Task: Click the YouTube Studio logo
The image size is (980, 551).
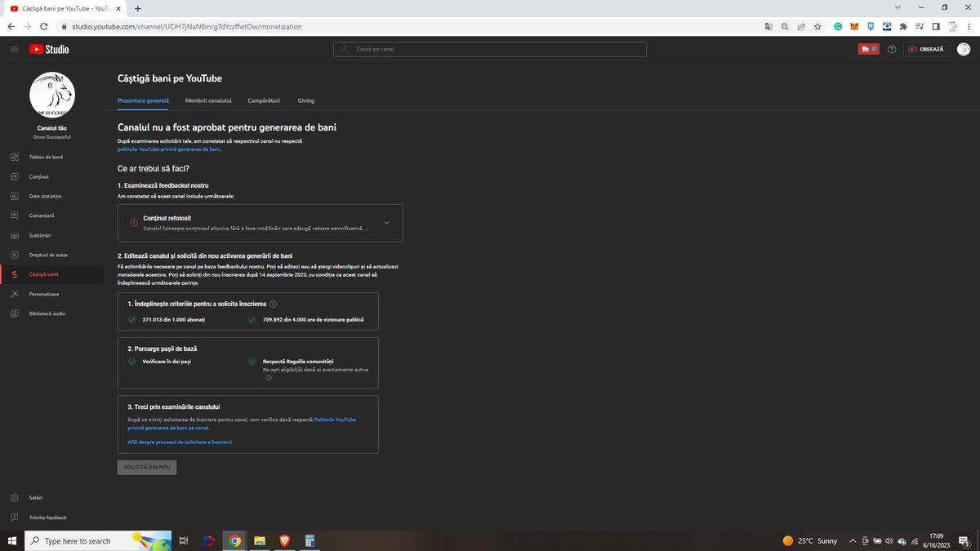Action: tap(49, 49)
